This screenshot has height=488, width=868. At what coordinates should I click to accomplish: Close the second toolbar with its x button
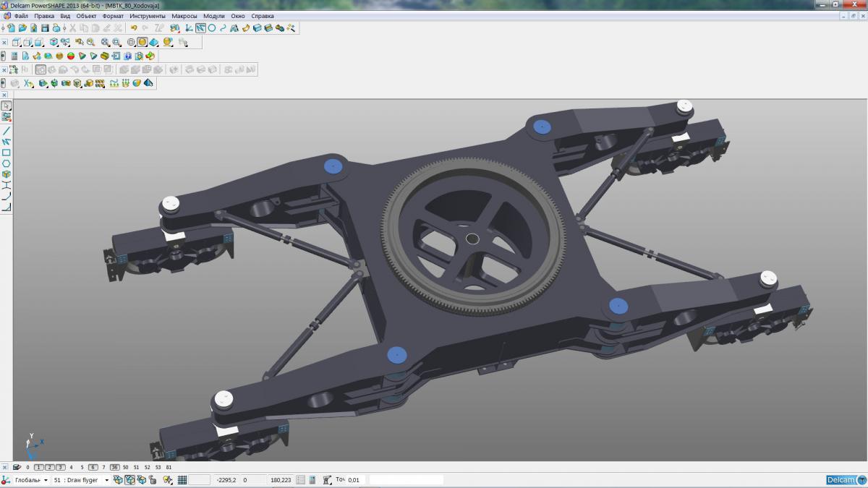click(4, 42)
